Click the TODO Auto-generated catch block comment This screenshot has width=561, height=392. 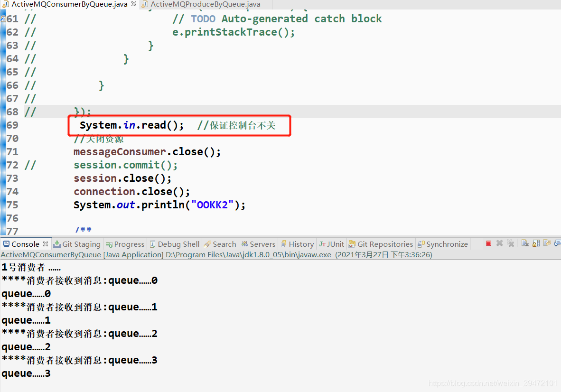277,19
